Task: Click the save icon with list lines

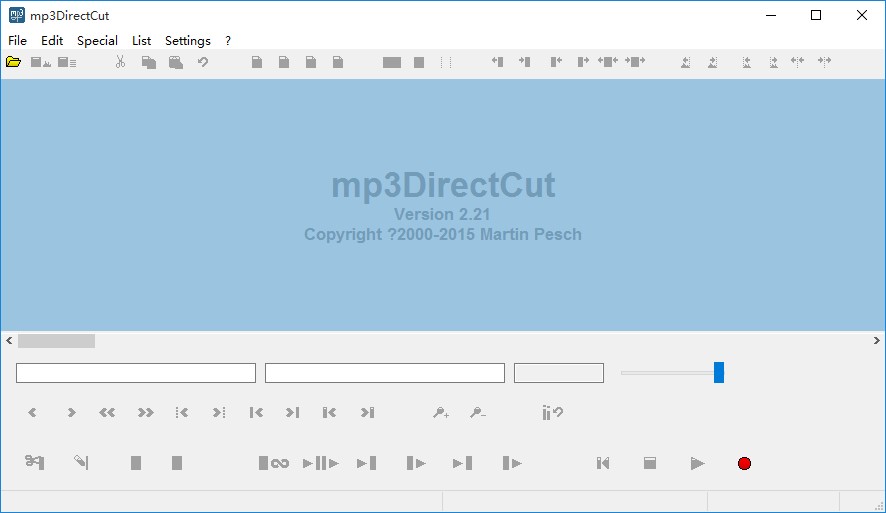Action: point(67,62)
